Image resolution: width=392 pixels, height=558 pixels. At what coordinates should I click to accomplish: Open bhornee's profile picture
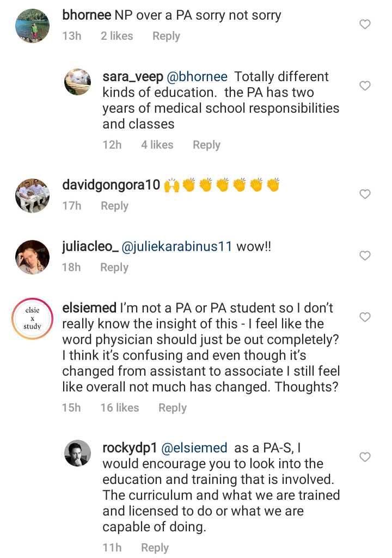32,25
